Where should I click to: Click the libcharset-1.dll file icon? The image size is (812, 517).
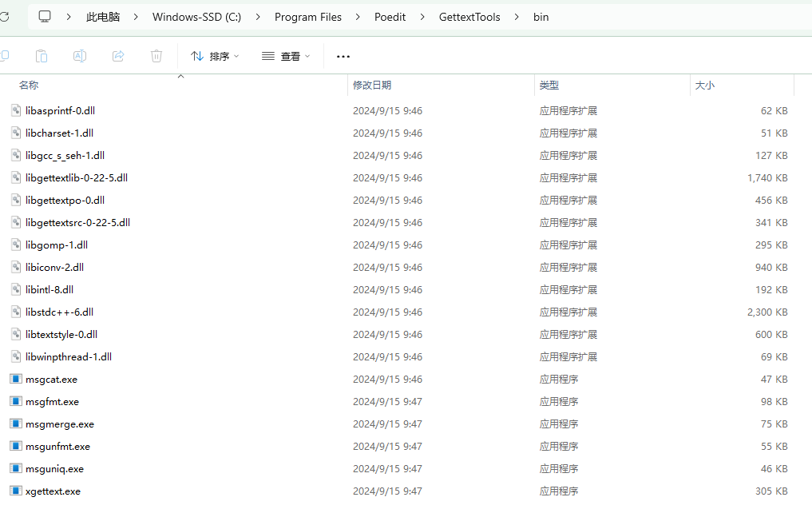click(16, 133)
